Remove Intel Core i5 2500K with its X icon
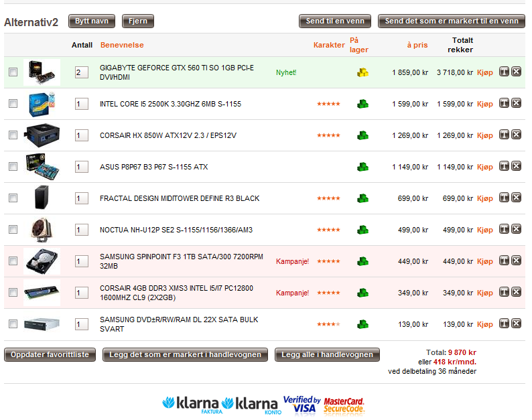Viewport: 532px width, 420px height. [x=517, y=103]
